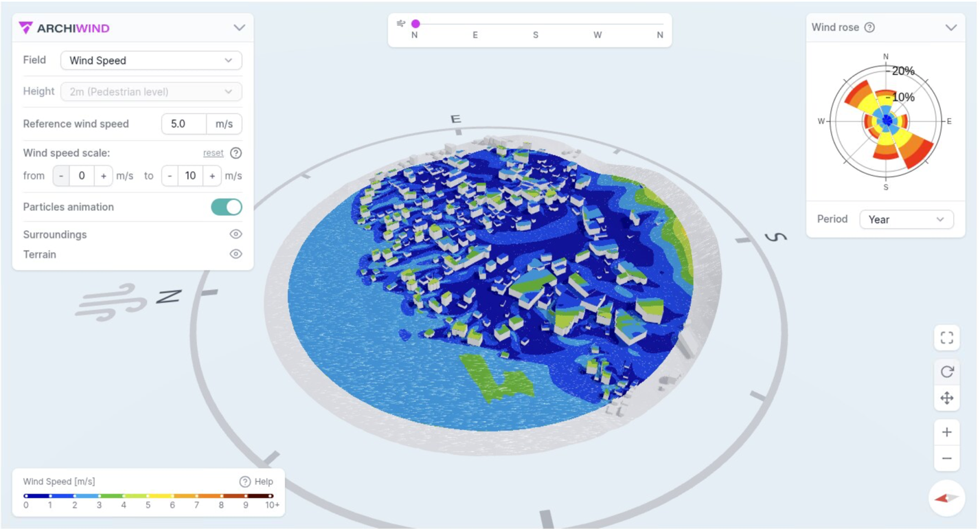Click the red compass orientation icon
Screen dimensions: 980x529
click(946, 498)
